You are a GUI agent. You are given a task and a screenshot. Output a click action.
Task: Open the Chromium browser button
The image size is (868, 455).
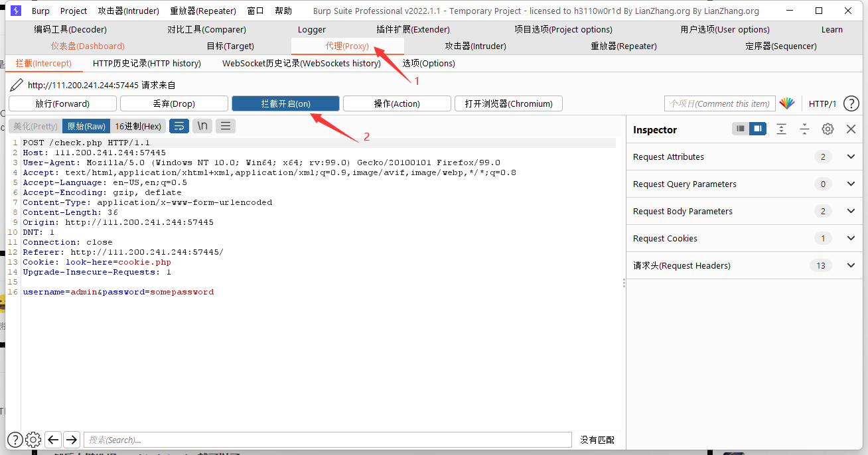(508, 103)
